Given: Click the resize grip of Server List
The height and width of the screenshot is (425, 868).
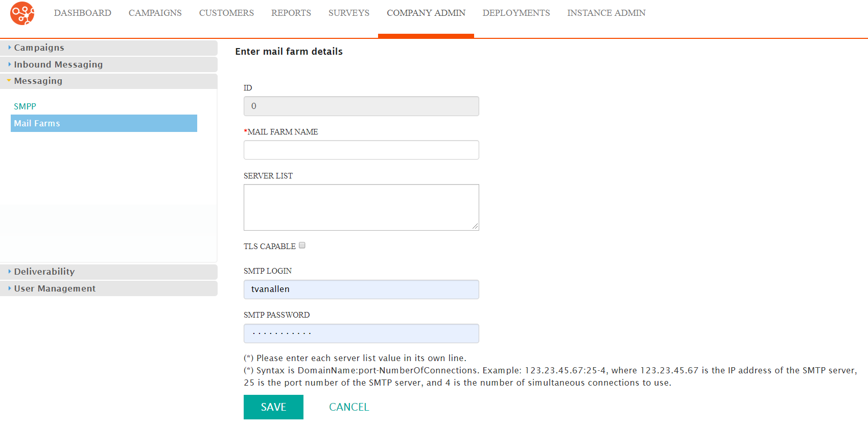Looking at the screenshot, I should [475, 226].
